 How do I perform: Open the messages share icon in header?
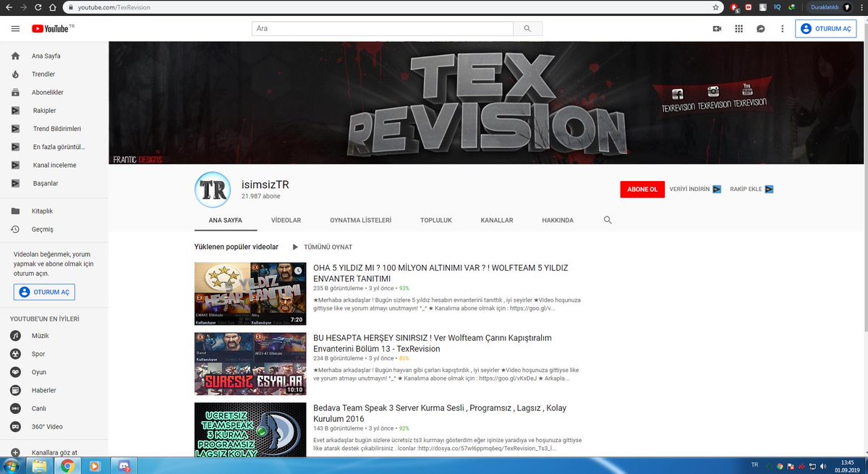point(760,28)
